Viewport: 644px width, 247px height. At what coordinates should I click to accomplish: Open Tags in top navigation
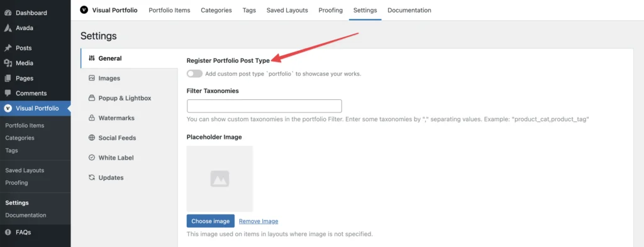click(249, 10)
